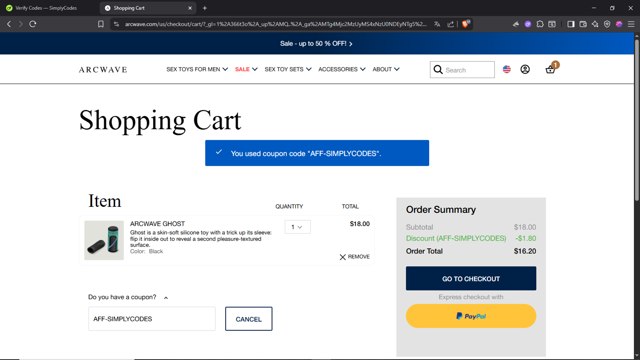Expand the About menu

(x=386, y=69)
